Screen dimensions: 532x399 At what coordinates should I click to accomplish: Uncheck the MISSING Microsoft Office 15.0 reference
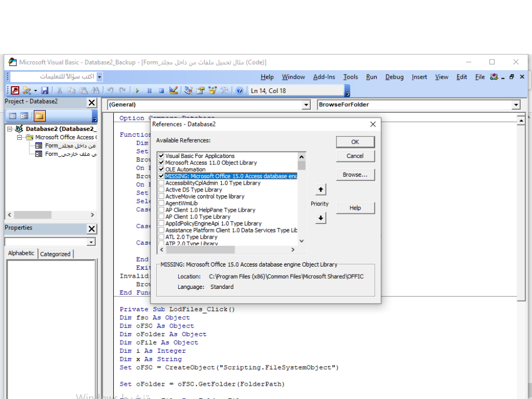pyautogui.click(x=162, y=176)
